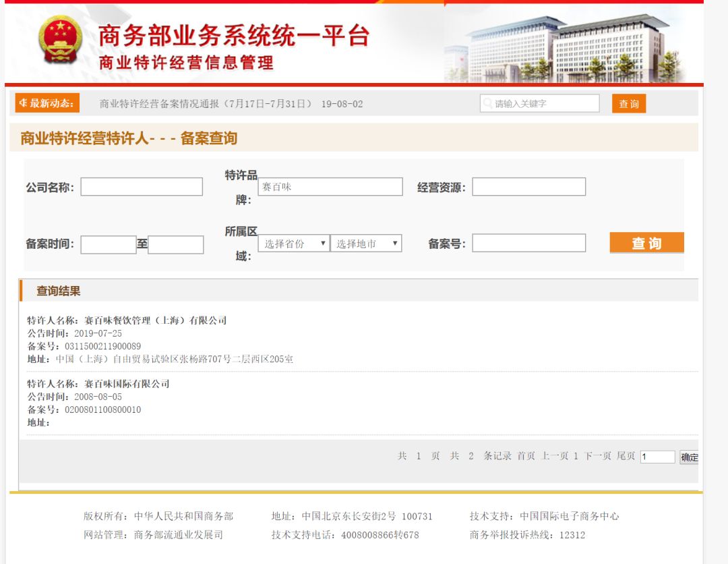Viewport: 728px width, 564px height.
Task: Click the magnifier icon in keyword search
Action: [487, 103]
